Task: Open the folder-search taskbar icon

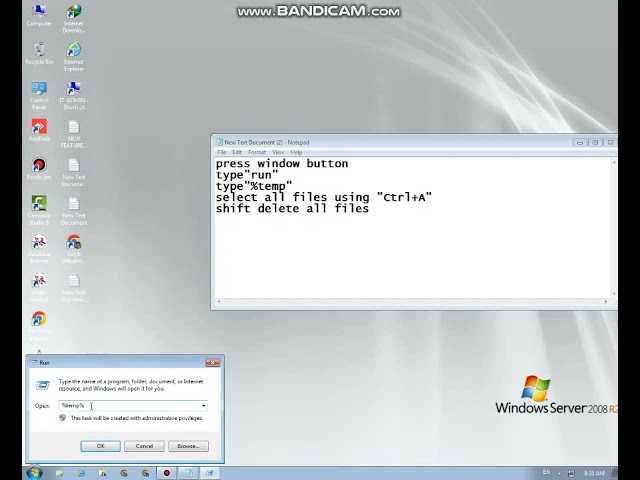Action: 103,473
